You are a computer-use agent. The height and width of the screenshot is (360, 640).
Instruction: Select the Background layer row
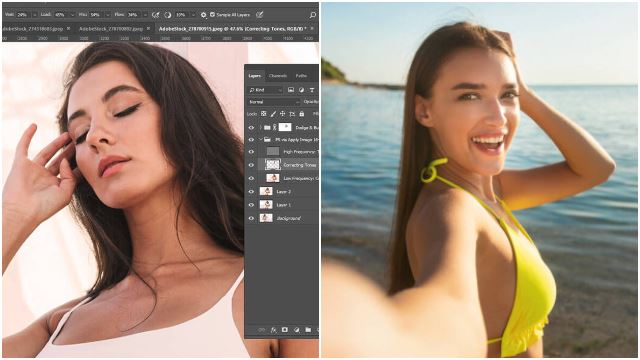pos(283,218)
